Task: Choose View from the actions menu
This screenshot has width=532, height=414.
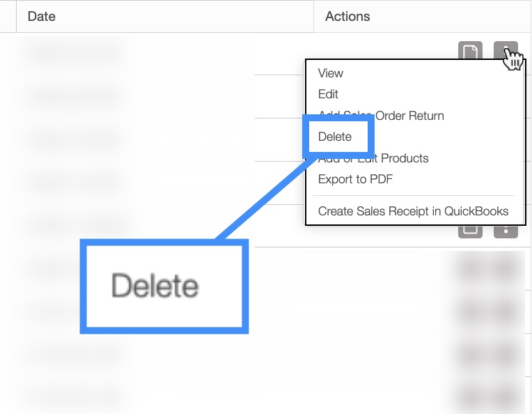Action: pyautogui.click(x=331, y=73)
